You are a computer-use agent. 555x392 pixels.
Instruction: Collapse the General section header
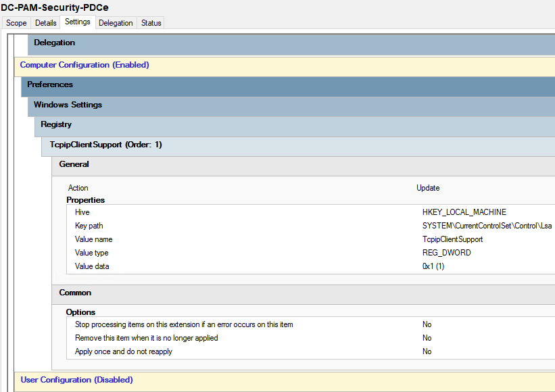74,165
